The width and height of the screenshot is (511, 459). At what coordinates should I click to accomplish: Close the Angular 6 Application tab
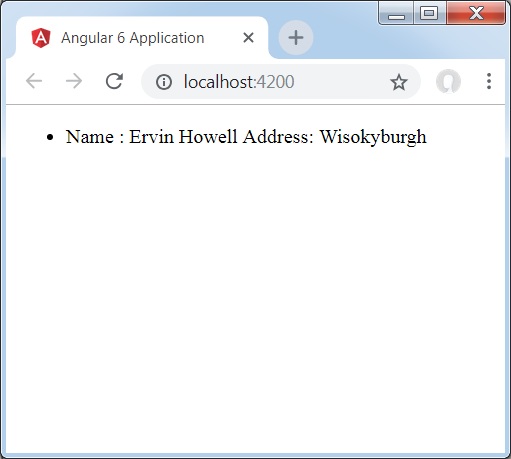(x=249, y=38)
